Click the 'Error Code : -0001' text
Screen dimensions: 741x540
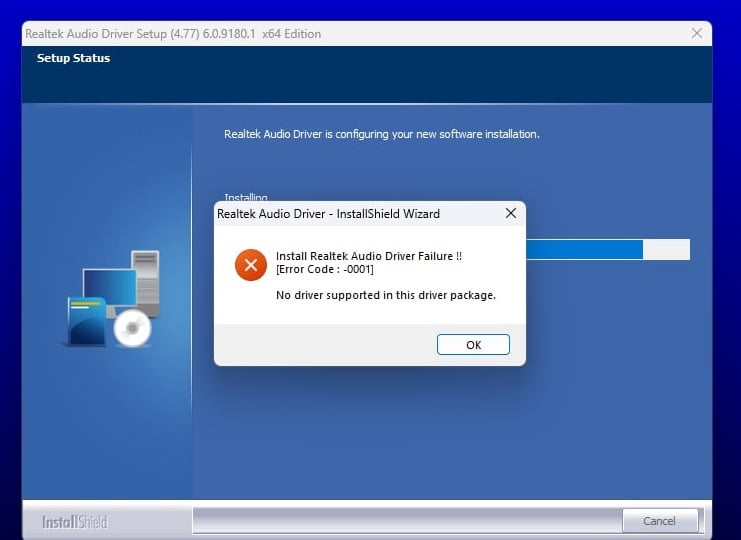pos(325,269)
